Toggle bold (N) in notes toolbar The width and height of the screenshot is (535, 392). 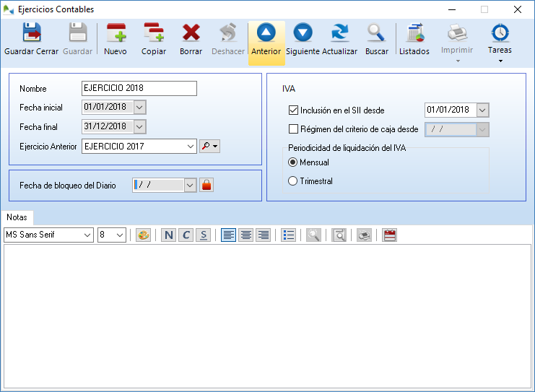point(168,235)
